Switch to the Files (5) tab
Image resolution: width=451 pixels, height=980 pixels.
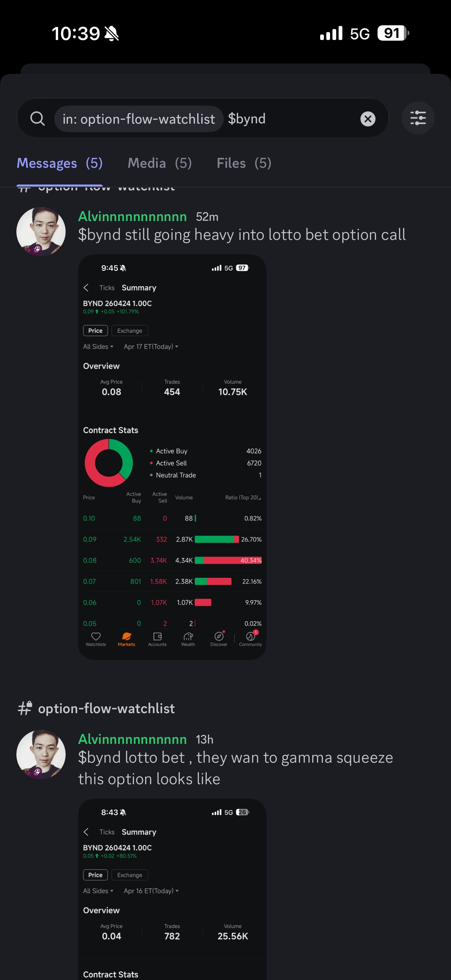tap(244, 163)
